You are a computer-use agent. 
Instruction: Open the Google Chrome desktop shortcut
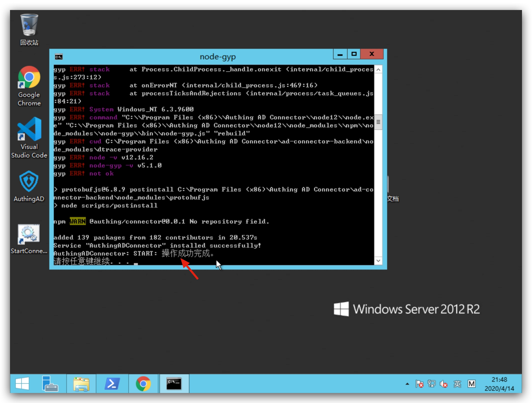(x=29, y=78)
